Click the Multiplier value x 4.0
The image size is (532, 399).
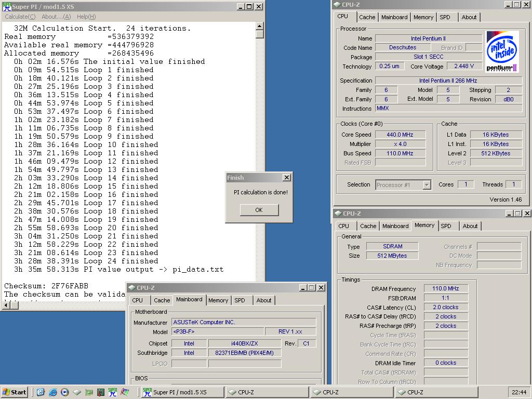click(x=400, y=144)
